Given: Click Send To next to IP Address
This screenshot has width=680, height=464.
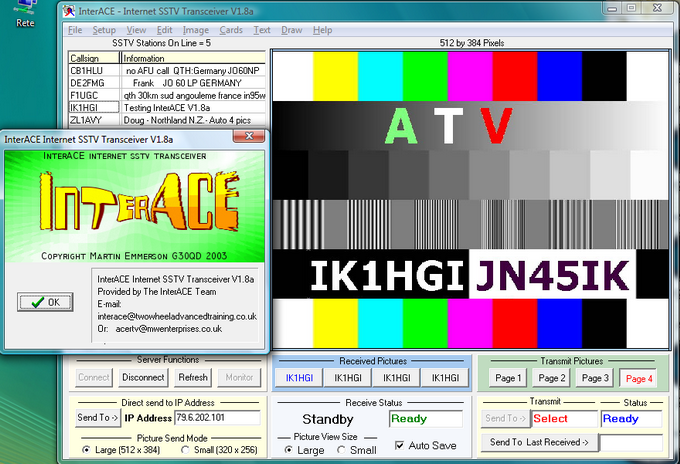Looking at the screenshot, I should click(x=98, y=418).
